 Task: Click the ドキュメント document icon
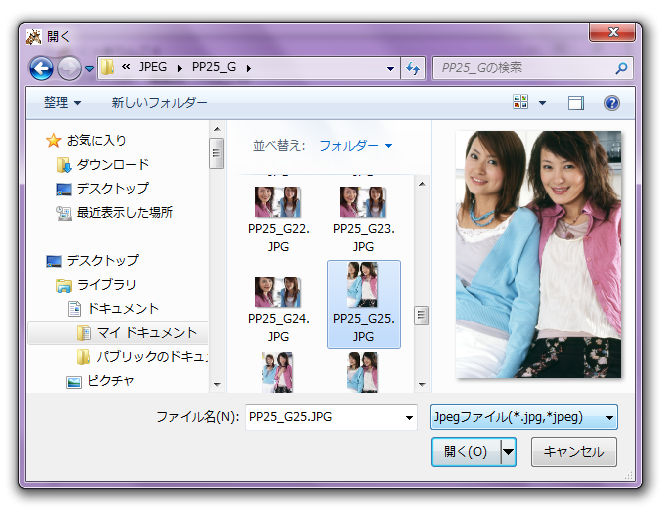tap(74, 308)
